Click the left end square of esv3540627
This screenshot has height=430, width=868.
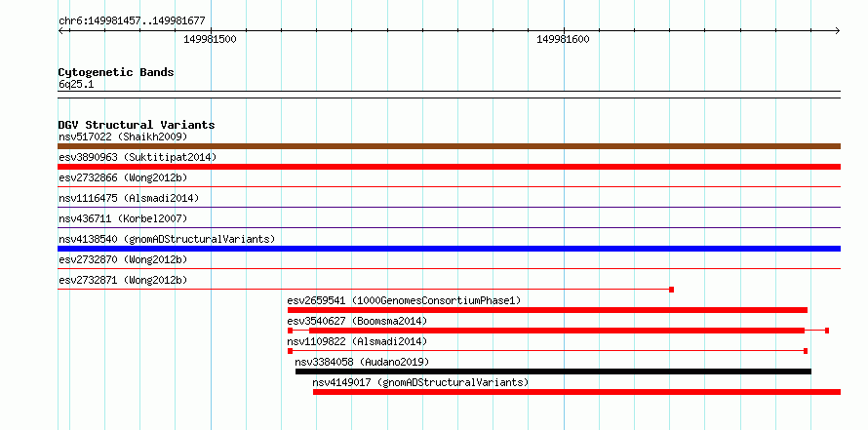(290, 331)
